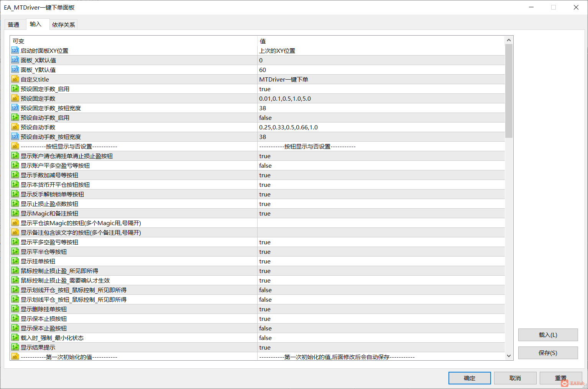Click the boolean icon beside 显示账户清仓清挂单清止损止盈按钮

pyautogui.click(x=15, y=156)
